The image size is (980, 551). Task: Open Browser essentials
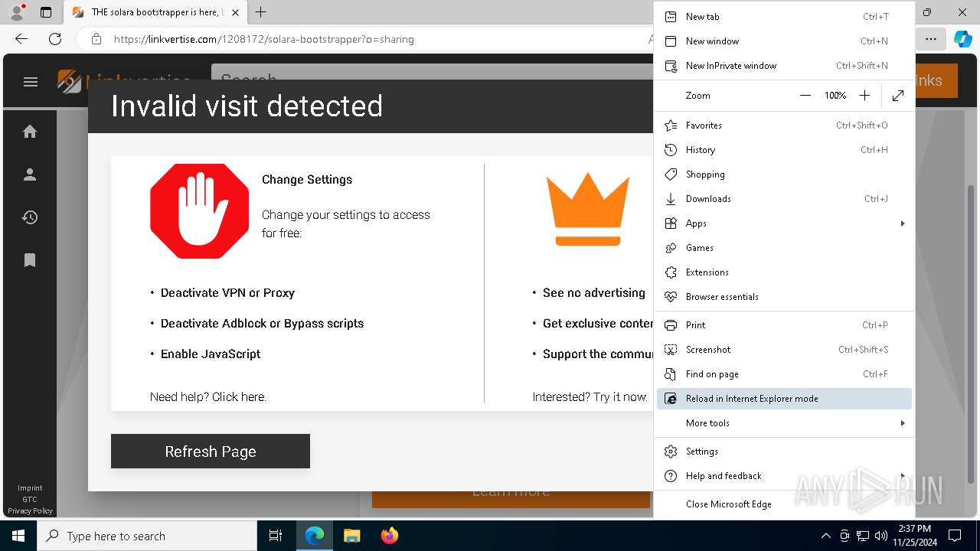pos(784,297)
